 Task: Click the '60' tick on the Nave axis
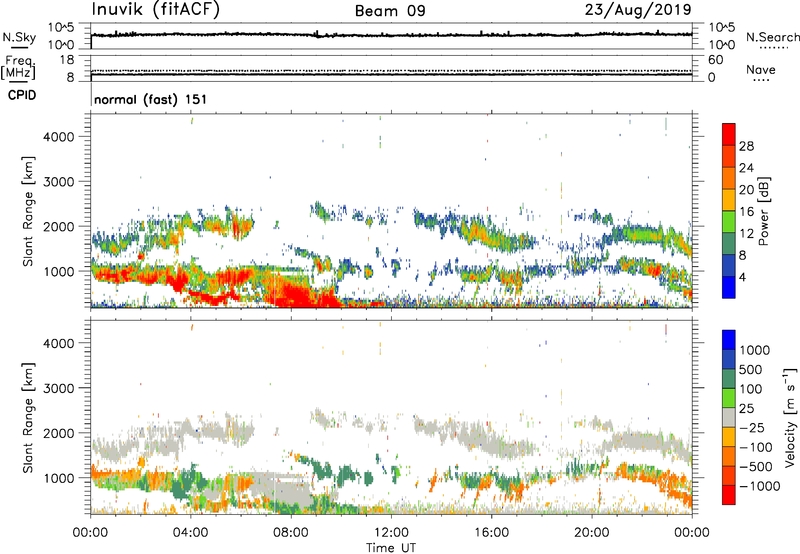tap(715, 60)
